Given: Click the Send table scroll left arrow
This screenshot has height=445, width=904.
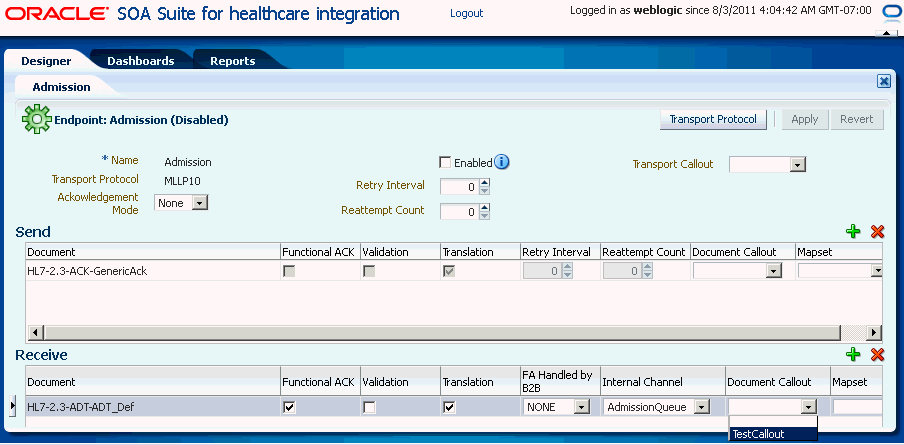Looking at the screenshot, I should coord(35,333).
